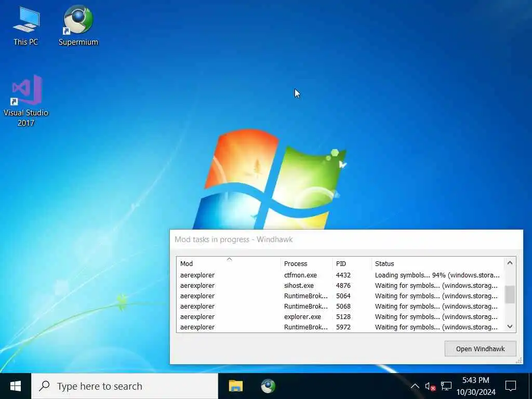Select the Visual Studio 2017 shortcut

point(26,101)
